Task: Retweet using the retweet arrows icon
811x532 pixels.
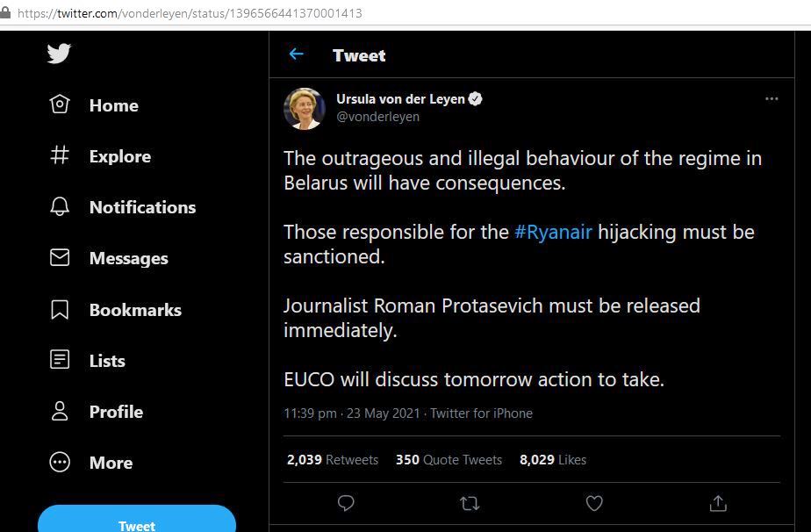Action: [470, 503]
